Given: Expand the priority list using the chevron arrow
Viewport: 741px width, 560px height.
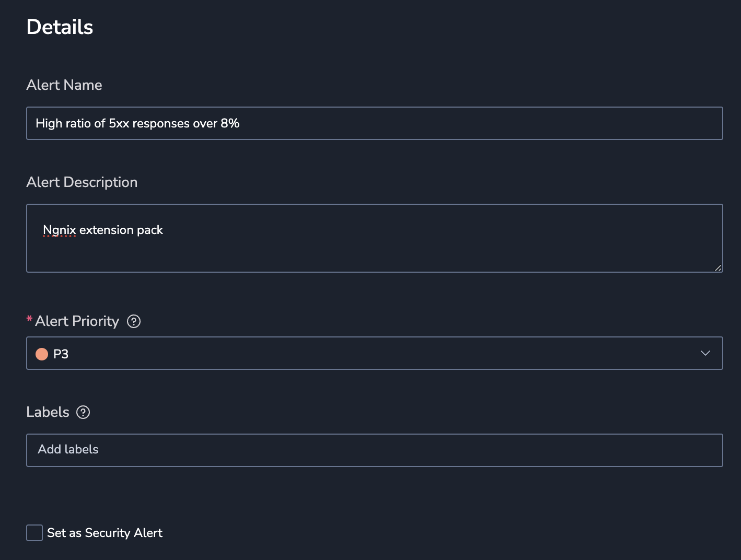Looking at the screenshot, I should point(705,353).
